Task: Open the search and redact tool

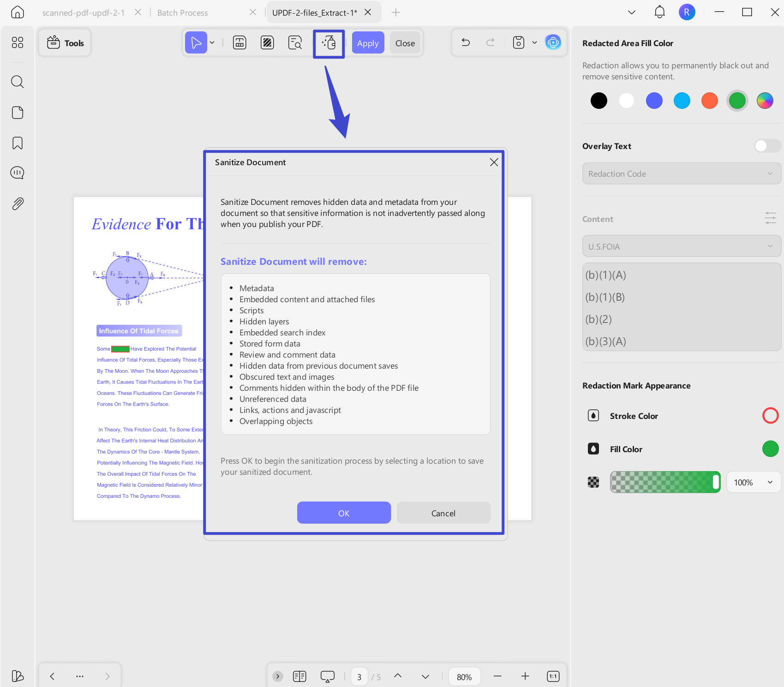Action: 295,43
